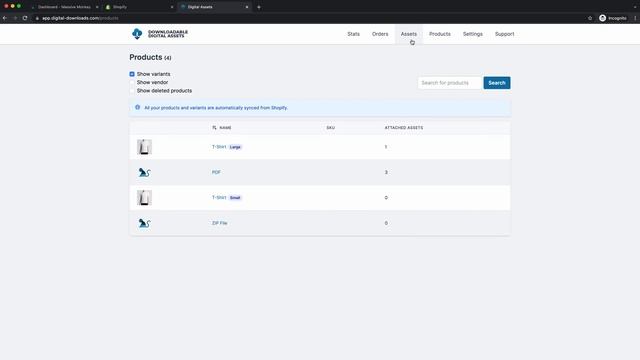Click the PDF product thumbnail image
640x360 pixels.
[x=144, y=172]
